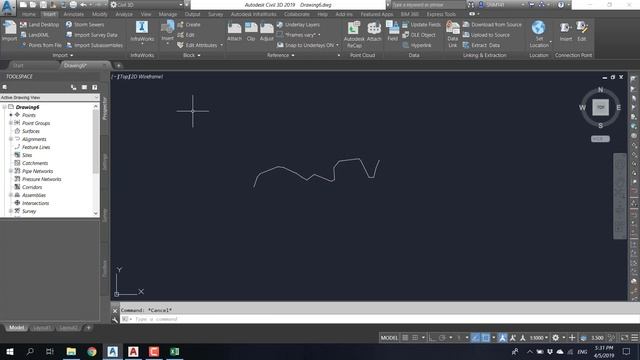Open Storm Sewers import

(85, 24)
